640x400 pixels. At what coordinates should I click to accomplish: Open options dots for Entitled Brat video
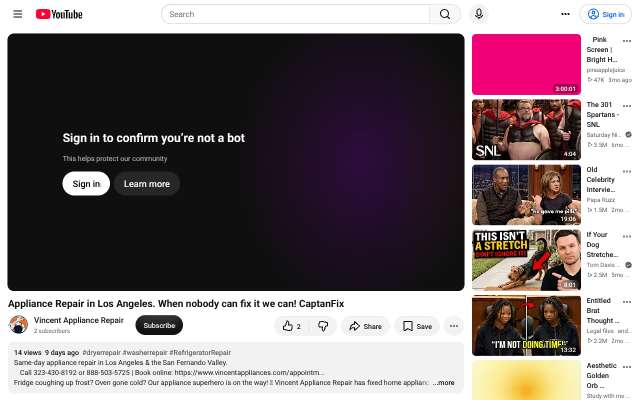click(627, 302)
